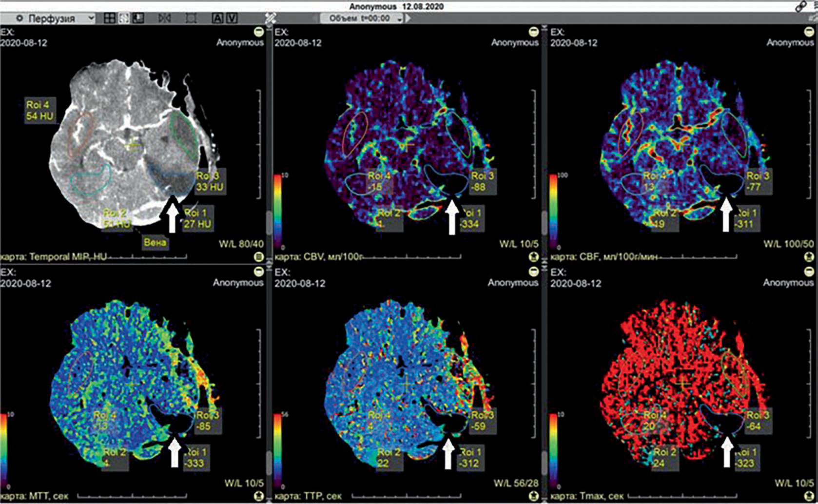The image size is (818, 504).
Task: Click the chain link icon at top right
Action: [801, 6]
